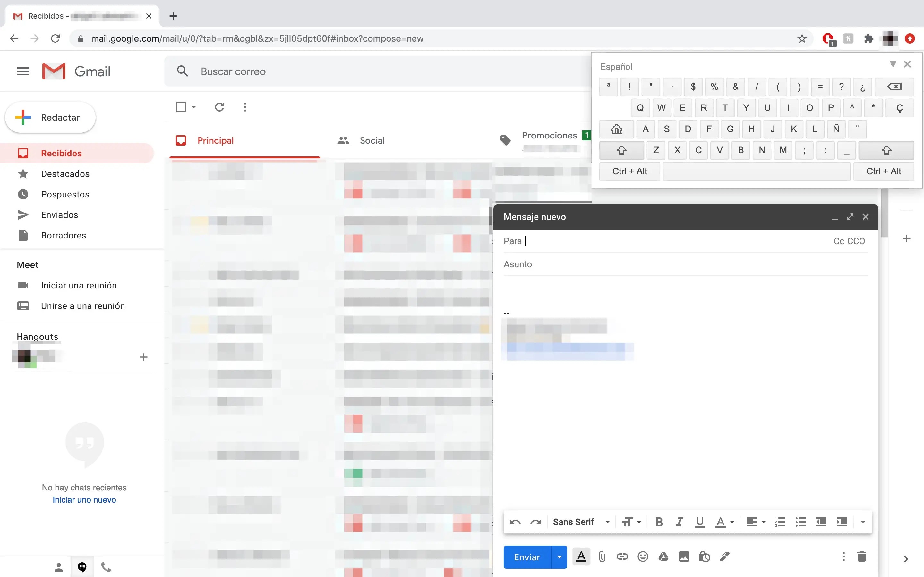The image size is (924, 577).
Task: Click the insert photo icon
Action: tap(684, 557)
